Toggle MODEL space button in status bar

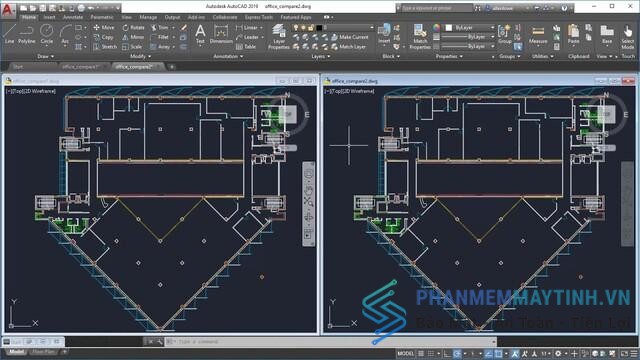point(405,353)
